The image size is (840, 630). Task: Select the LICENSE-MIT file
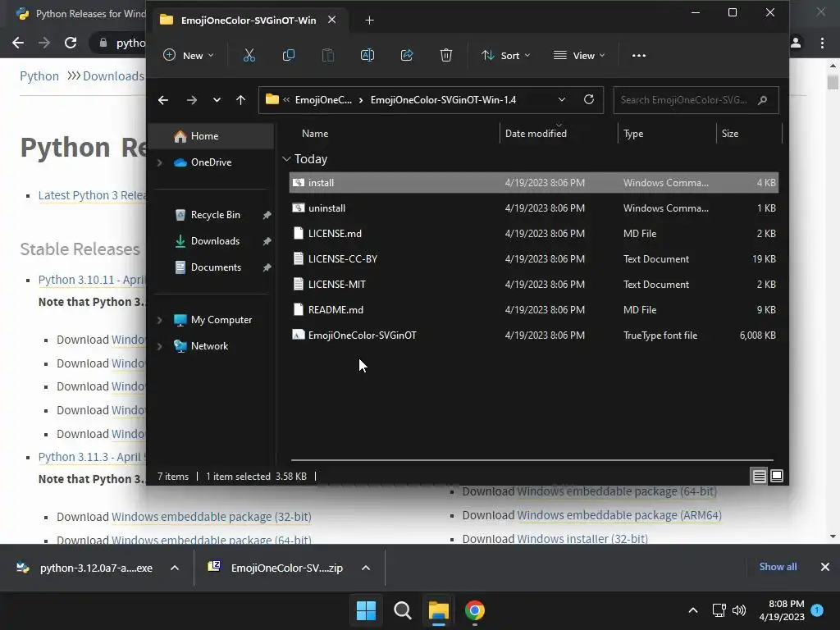click(x=533, y=285)
